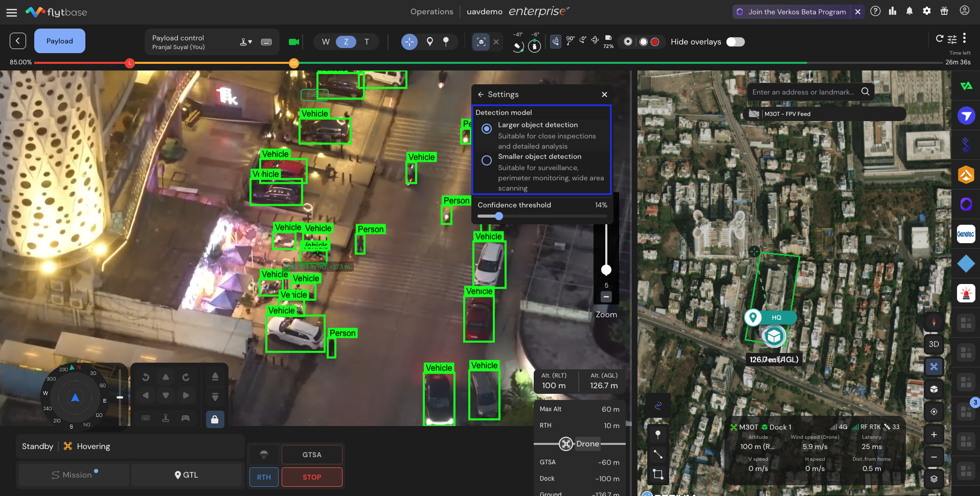Select the location pin marker tool
This screenshot has height=496, width=980.
(x=430, y=42)
